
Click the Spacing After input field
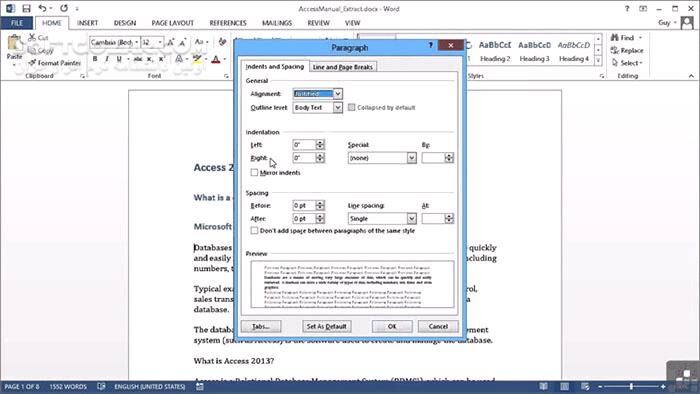[304, 219]
